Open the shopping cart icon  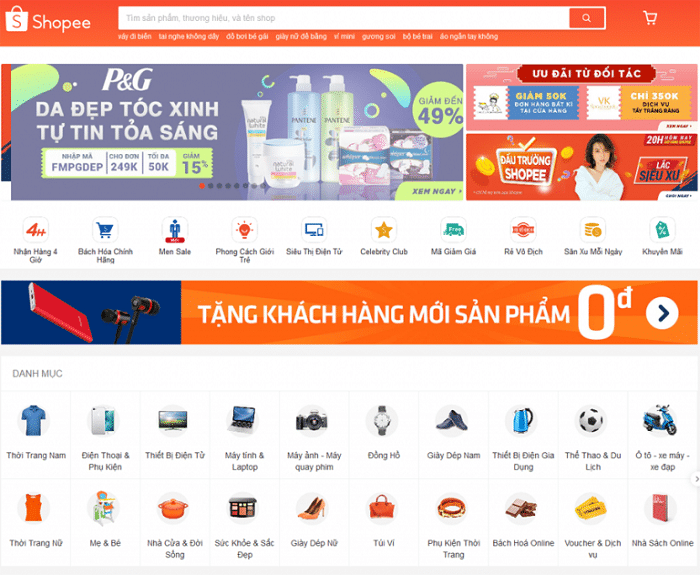[x=650, y=17]
